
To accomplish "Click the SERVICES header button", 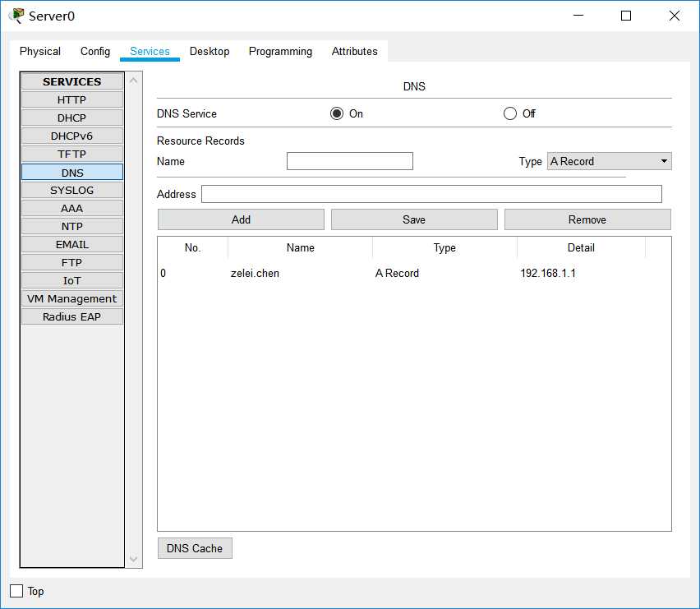I will click(x=71, y=81).
